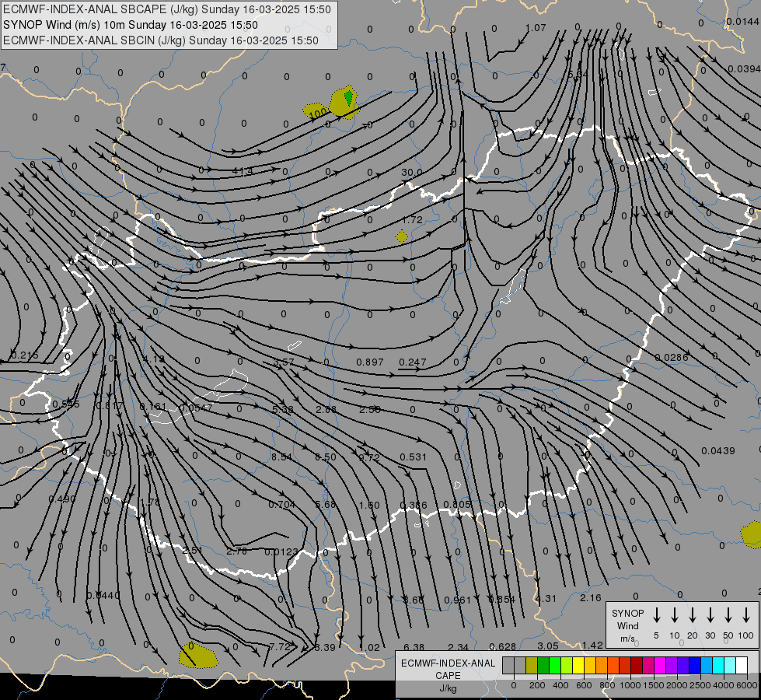Click the 41.4 value label
The width and height of the screenshot is (761, 700).
click(x=243, y=171)
